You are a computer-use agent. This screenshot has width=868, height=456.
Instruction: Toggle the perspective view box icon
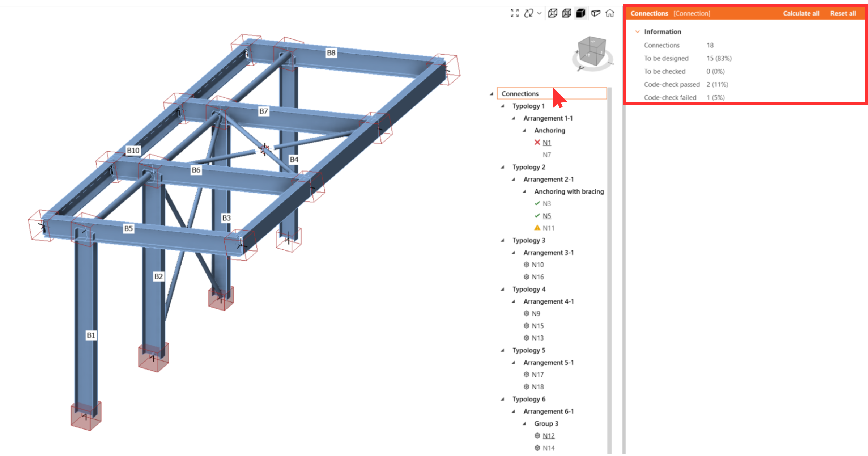pyautogui.click(x=596, y=13)
